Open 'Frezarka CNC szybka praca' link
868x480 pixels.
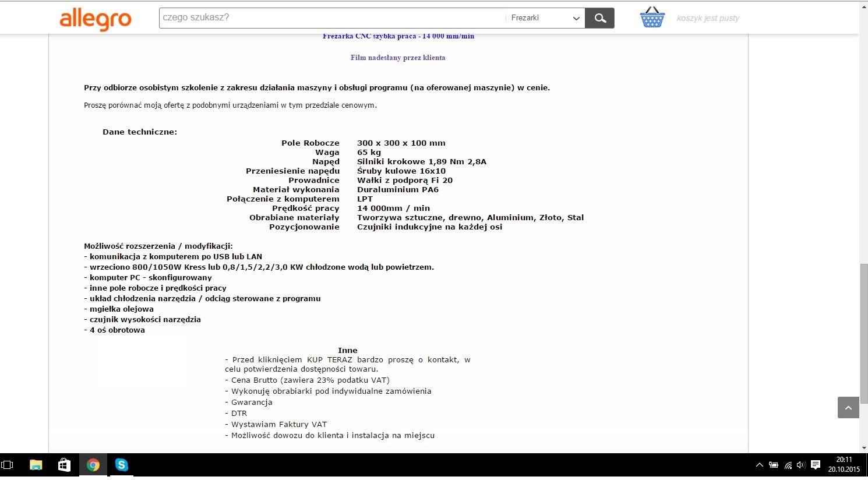(x=398, y=36)
